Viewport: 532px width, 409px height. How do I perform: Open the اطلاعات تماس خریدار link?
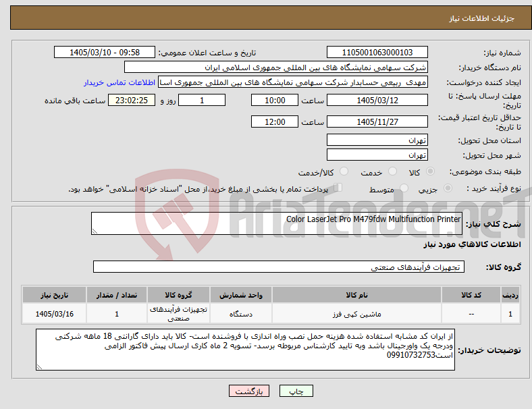coord(119,82)
